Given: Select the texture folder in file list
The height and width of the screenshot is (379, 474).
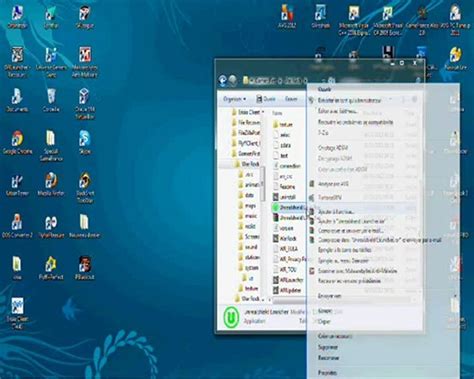Looking at the screenshot, I should [283, 124].
